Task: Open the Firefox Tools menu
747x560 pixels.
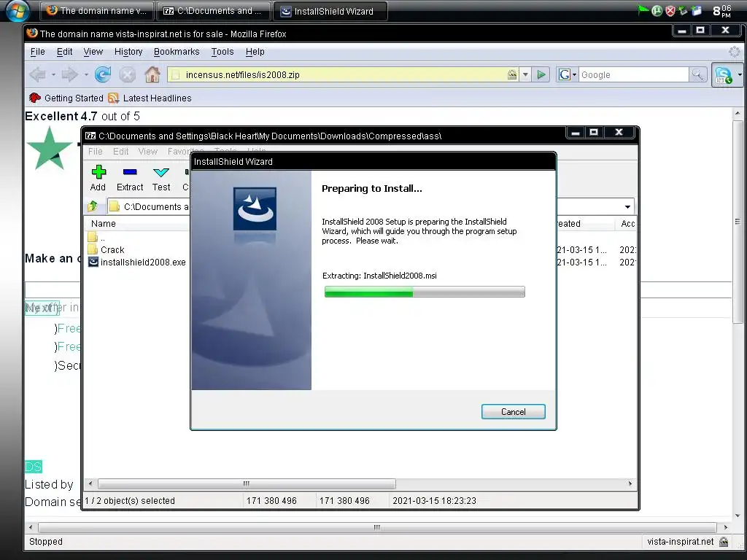Action: click(222, 52)
